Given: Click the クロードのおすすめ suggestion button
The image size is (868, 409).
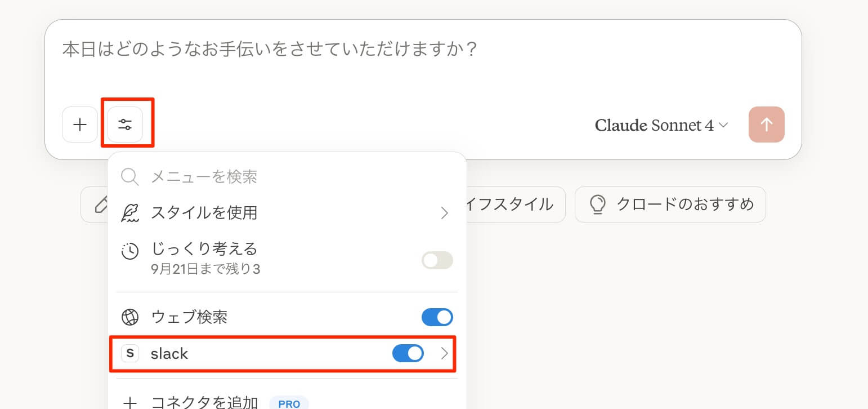Looking at the screenshot, I should (x=670, y=204).
